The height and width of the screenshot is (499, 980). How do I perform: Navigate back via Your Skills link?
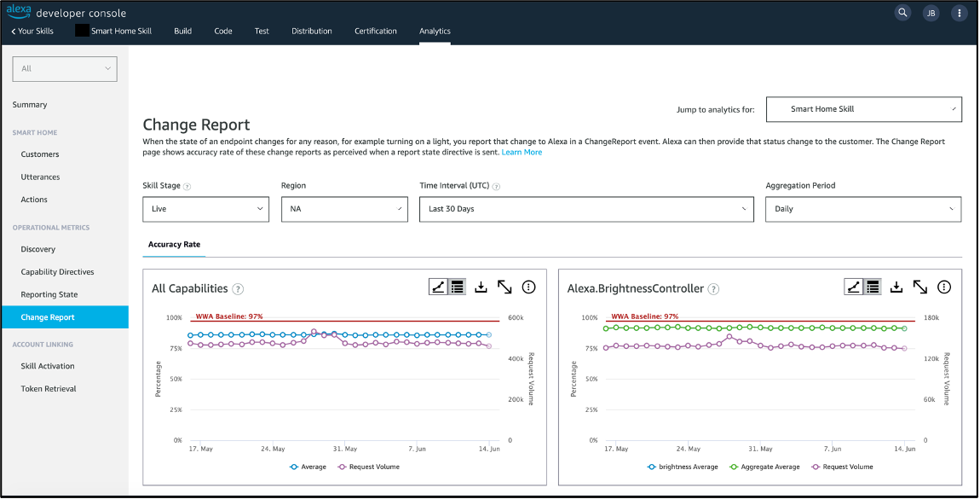(x=32, y=31)
